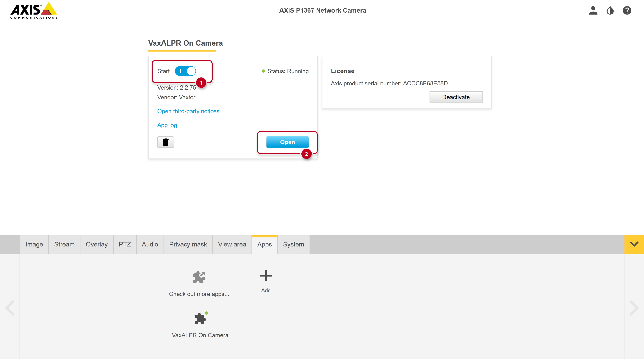The width and height of the screenshot is (644, 359).
Task: Click the AXIS Communications logo
Action: click(34, 10)
